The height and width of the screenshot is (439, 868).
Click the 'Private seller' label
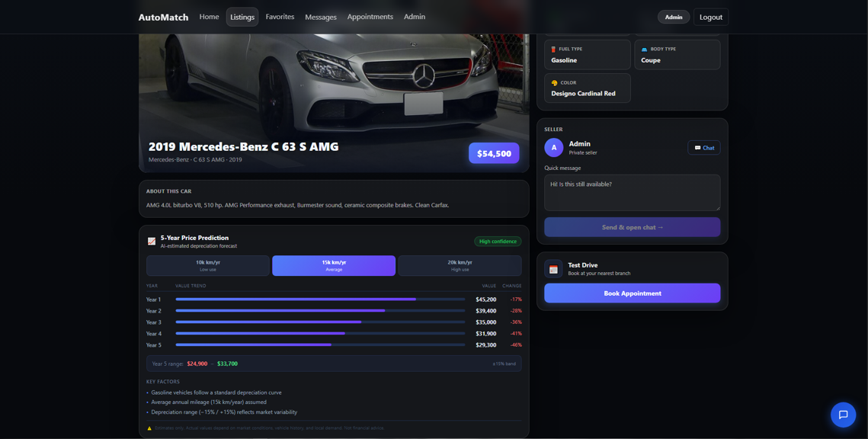click(x=583, y=152)
